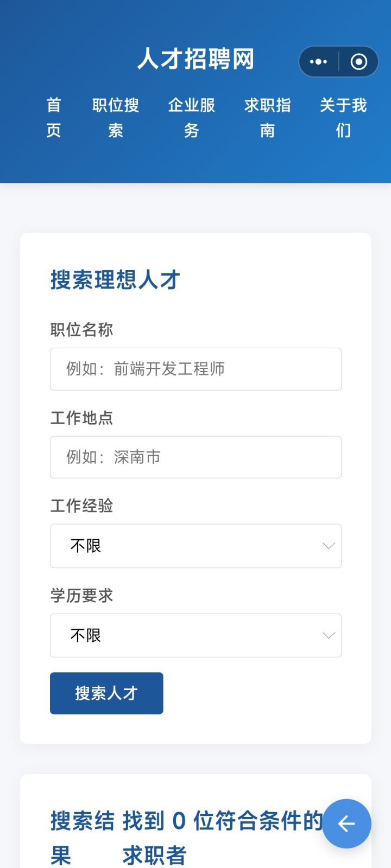Focus the 职位名称 input field
This screenshot has height=868, width=391.
[195, 369]
